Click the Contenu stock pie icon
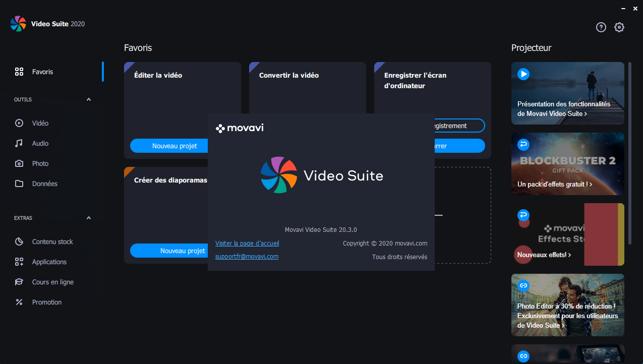The height and width of the screenshot is (364, 643). [19, 241]
